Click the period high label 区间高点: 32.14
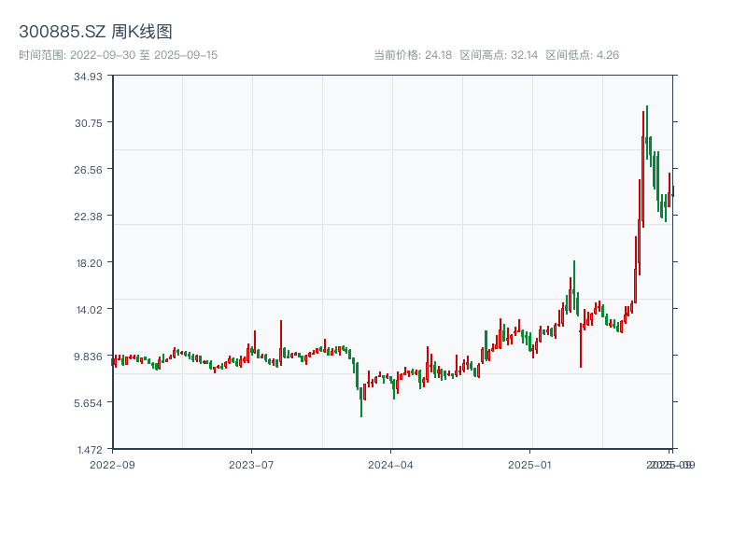Screen dimensions: 747x560 499,55
